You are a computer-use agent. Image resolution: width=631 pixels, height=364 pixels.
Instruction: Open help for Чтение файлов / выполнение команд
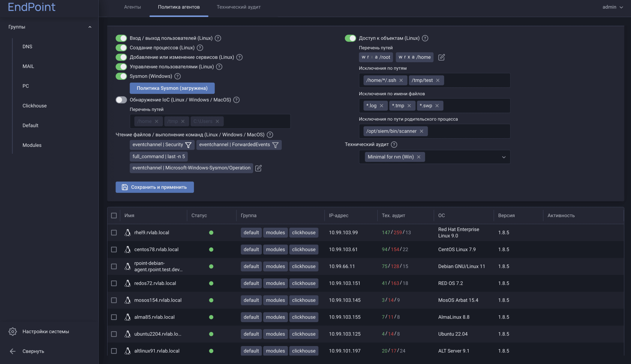pyautogui.click(x=270, y=135)
